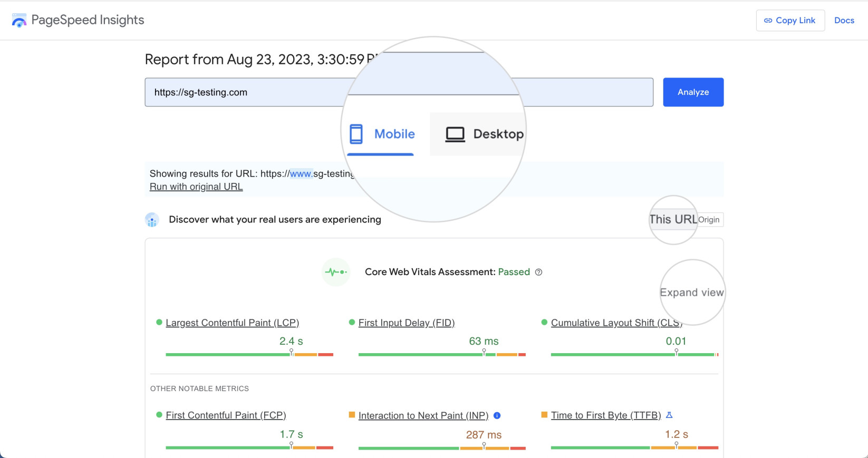Click the PageSpeed Insights logo icon
This screenshot has height=458, width=868.
coord(19,21)
